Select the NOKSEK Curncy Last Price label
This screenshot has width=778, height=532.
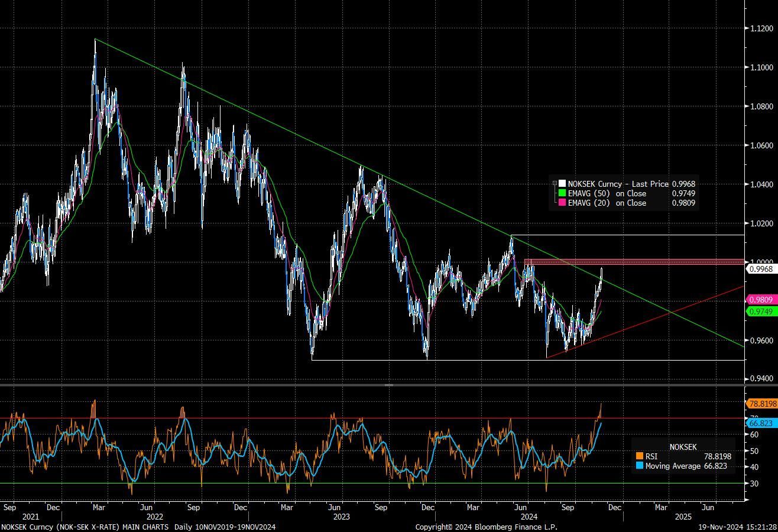click(618, 184)
